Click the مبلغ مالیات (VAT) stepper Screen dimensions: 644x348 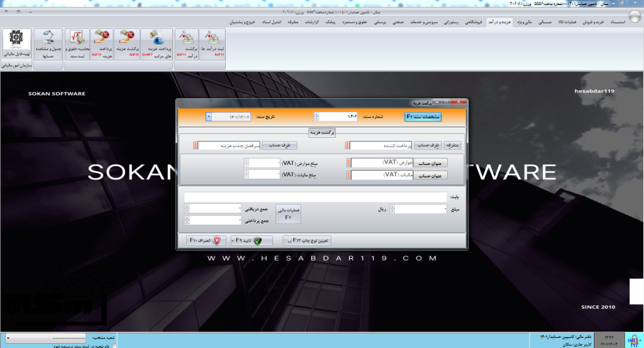click(x=247, y=174)
